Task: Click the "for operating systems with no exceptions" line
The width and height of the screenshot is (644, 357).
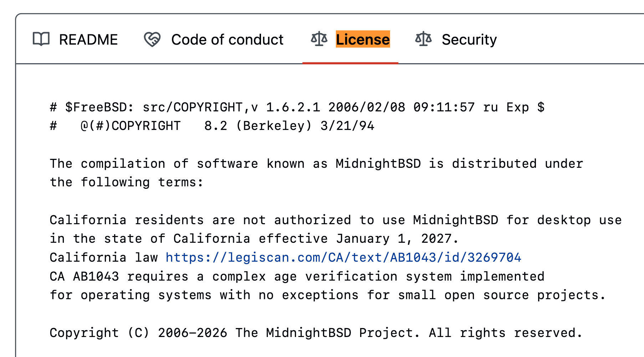Action: click(327, 295)
